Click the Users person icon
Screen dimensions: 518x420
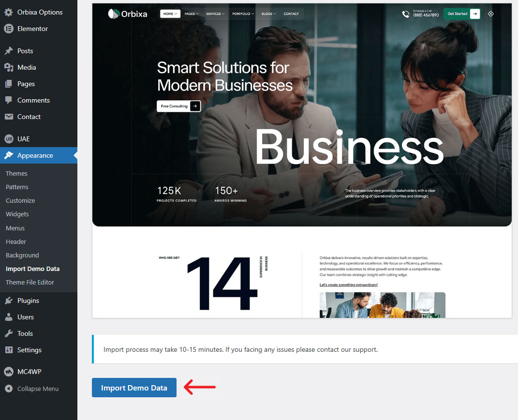tap(9, 317)
